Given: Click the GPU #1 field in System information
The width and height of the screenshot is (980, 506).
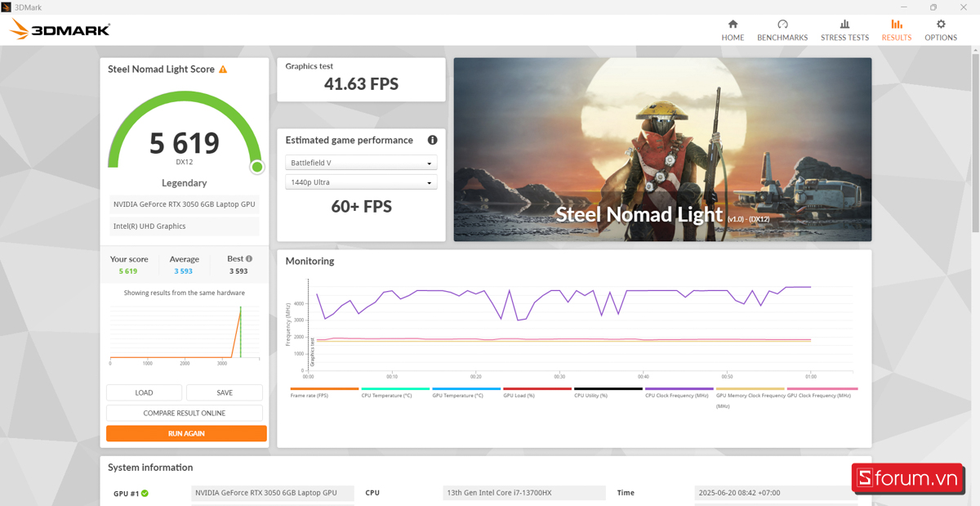Looking at the screenshot, I should point(273,493).
